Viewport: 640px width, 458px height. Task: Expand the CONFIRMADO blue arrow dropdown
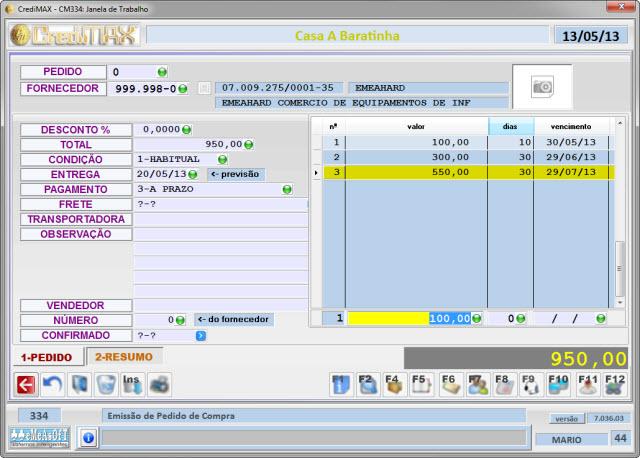[x=200, y=335]
